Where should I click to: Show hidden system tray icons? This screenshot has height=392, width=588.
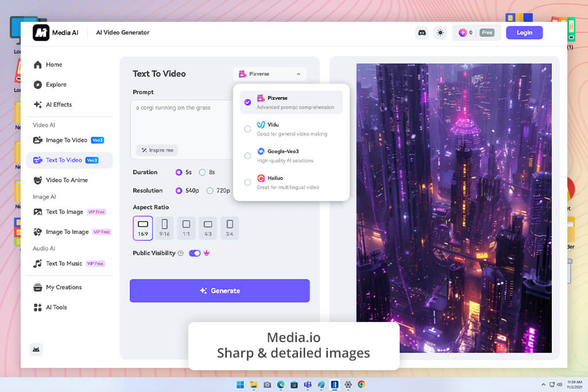pos(543,385)
